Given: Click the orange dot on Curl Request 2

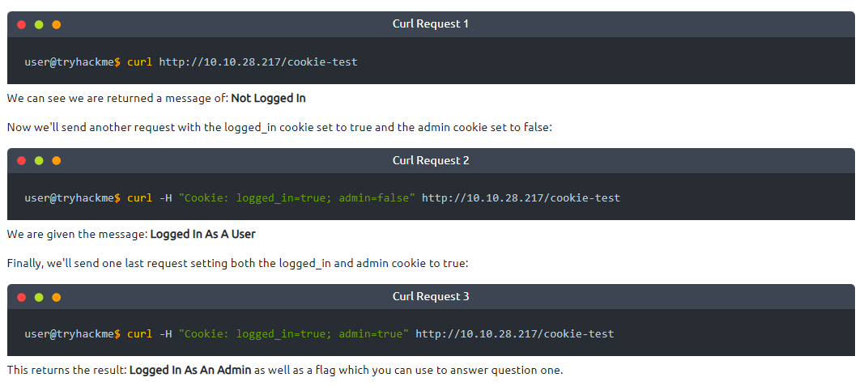Looking at the screenshot, I should point(56,161).
